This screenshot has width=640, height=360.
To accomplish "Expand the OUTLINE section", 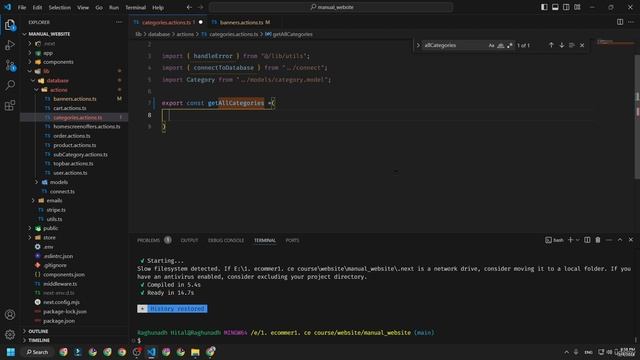I will pyautogui.click(x=38, y=331).
